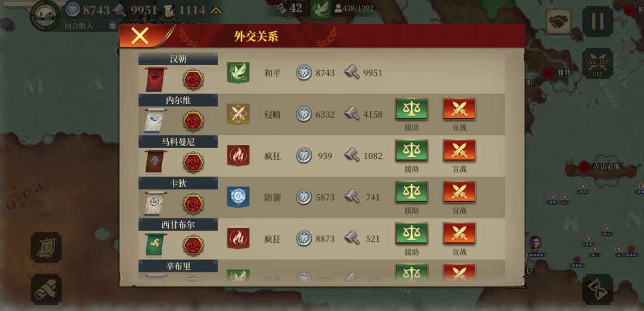Click the 援助 aid icon for 西甘布尔
The width and height of the screenshot is (644, 311).
tap(411, 234)
